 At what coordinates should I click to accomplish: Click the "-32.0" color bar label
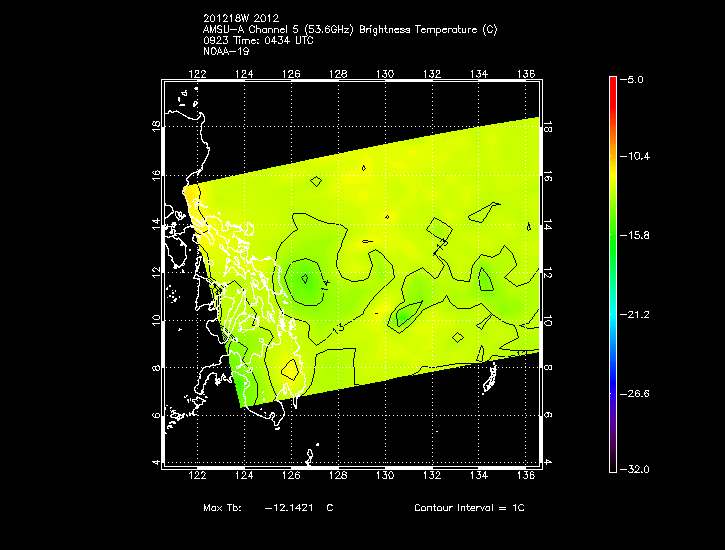tap(635, 469)
